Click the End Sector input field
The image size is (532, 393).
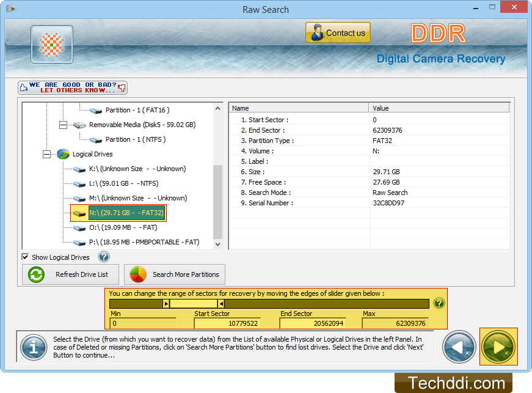pyautogui.click(x=313, y=323)
